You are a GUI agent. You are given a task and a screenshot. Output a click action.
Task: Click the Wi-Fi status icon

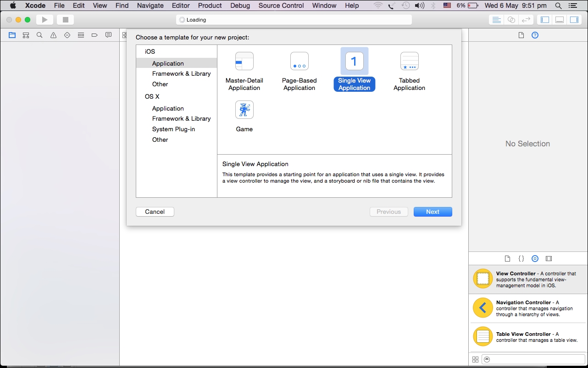tap(378, 6)
